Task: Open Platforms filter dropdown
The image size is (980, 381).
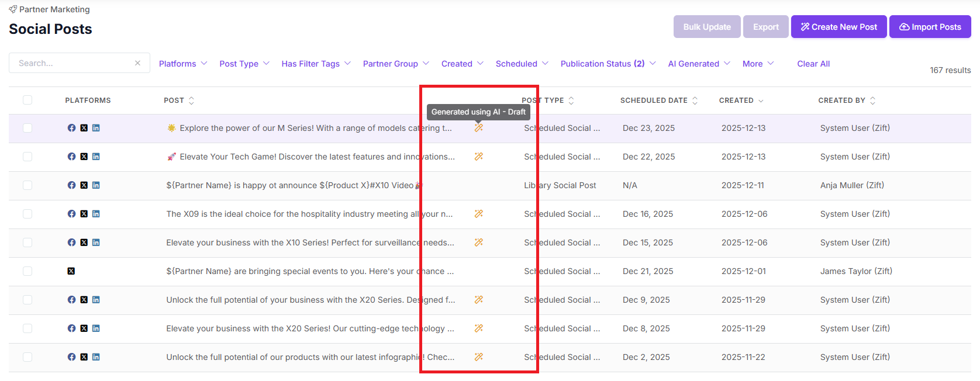Action: (183, 64)
